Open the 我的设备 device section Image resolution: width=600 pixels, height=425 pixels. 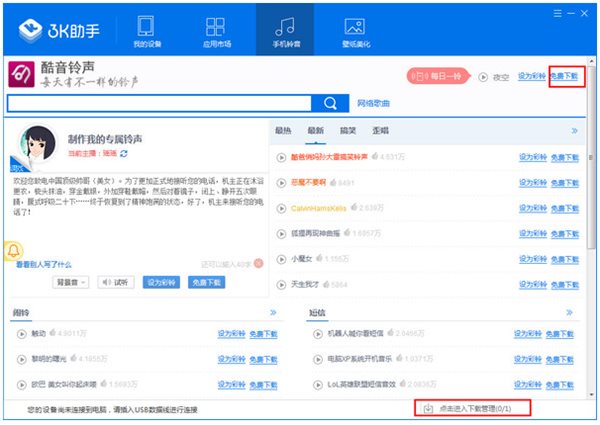147,32
